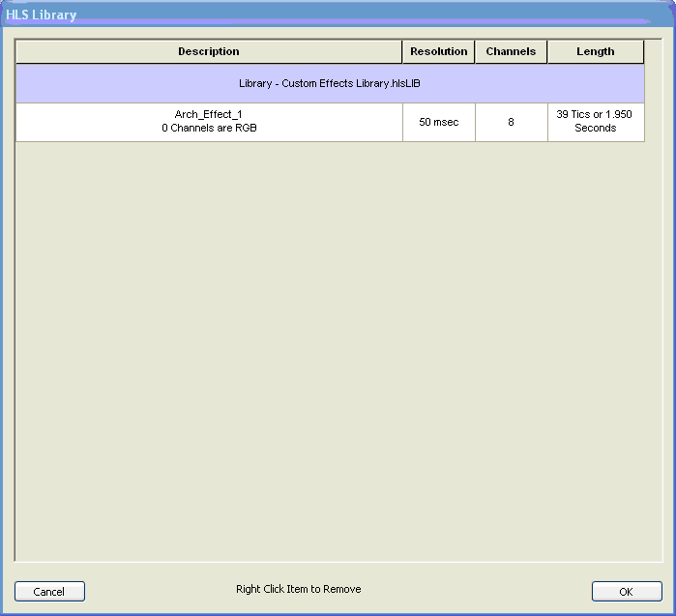Click the Right Click Item to Remove hint
The image size is (676, 616).
point(298,589)
